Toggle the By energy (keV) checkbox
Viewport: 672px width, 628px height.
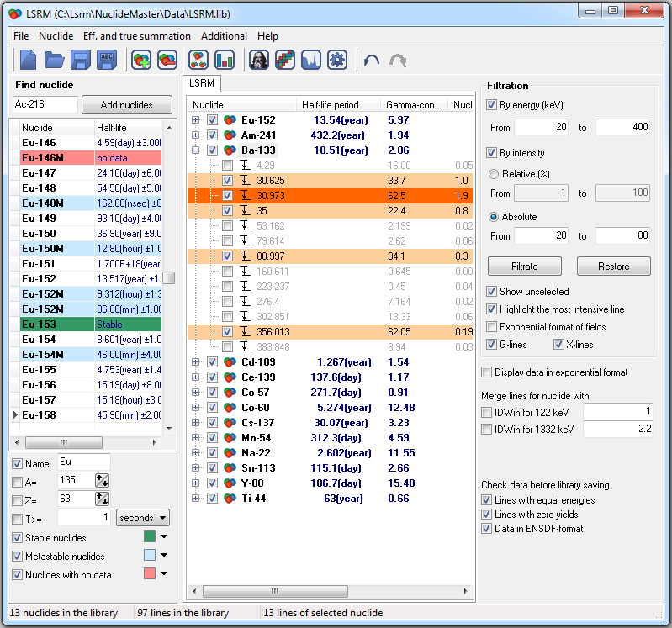[x=493, y=105]
